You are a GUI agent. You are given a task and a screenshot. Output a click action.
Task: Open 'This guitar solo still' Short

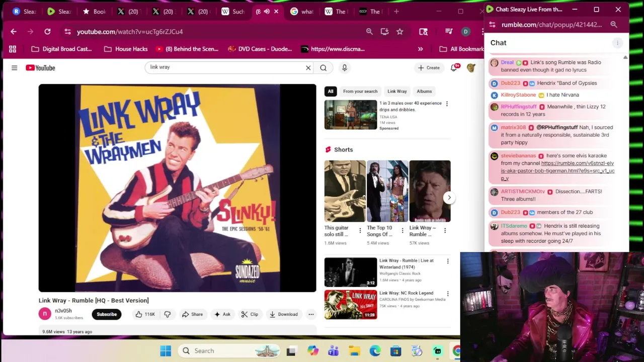345,191
